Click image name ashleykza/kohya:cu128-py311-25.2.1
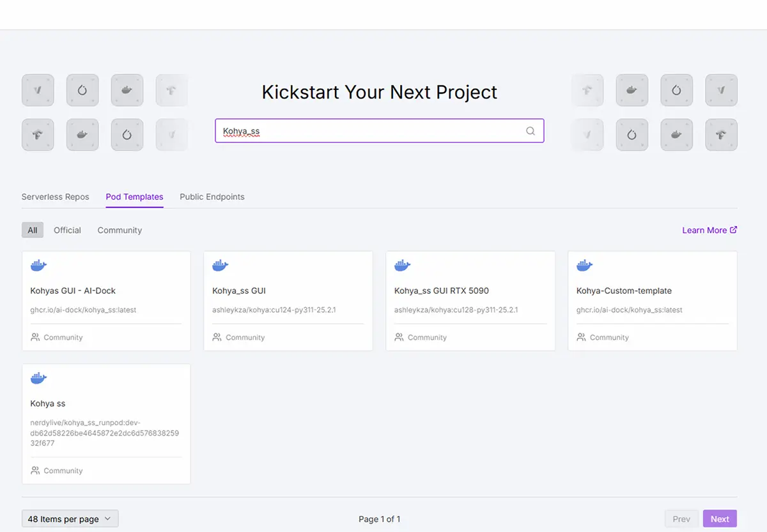Viewport: 767px width, 532px height. pyautogui.click(x=456, y=310)
